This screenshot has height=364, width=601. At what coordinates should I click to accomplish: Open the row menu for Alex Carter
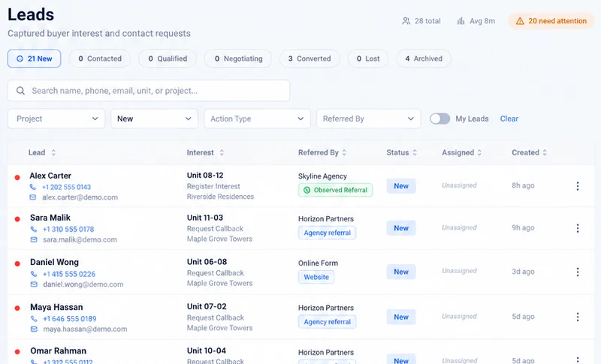coord(577,186)
